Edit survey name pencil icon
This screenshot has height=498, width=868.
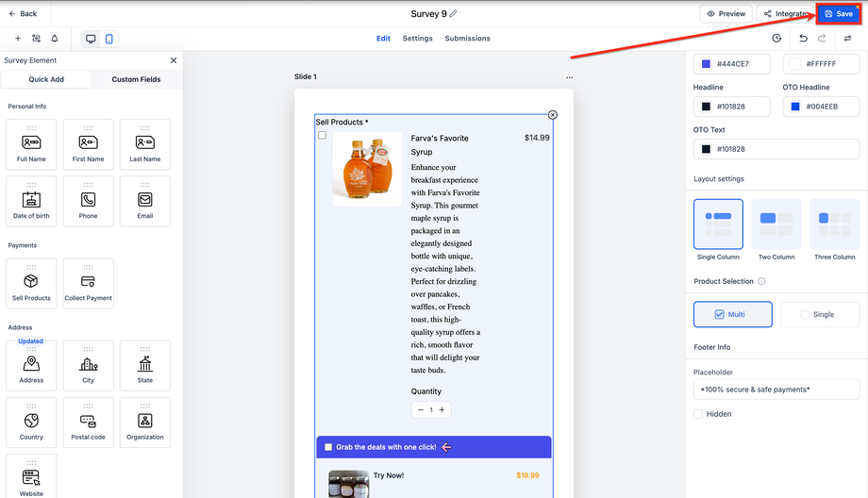(x=454, y=13)
